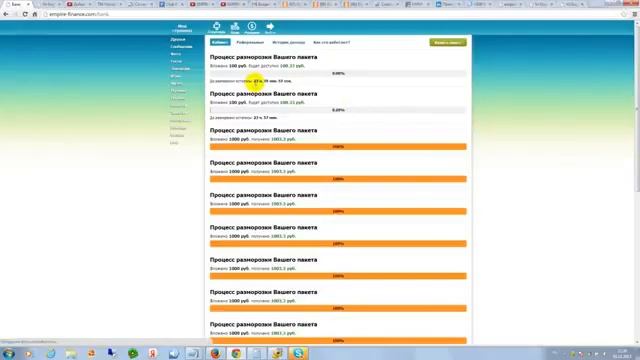Select the active Банк browser tab
640x360 pixels.
(18, 4)
